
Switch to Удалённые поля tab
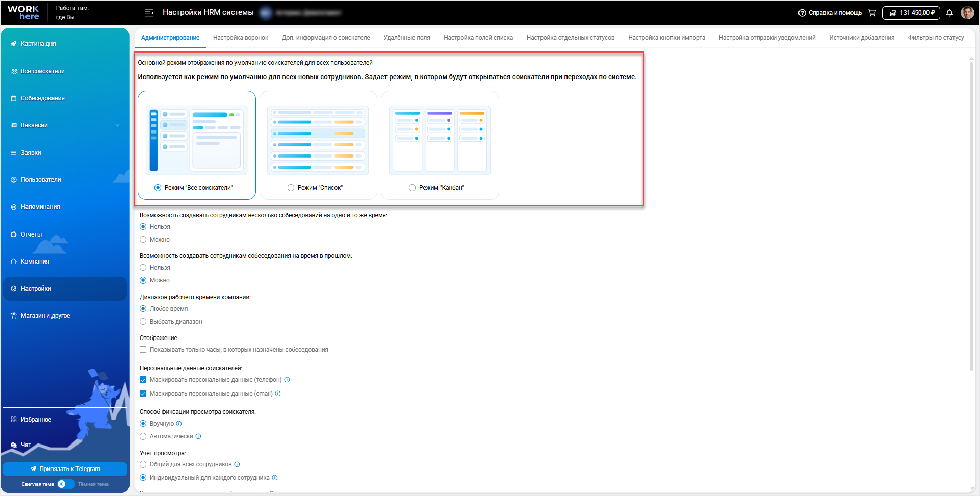pyautogui.click(x=407, y=38)
